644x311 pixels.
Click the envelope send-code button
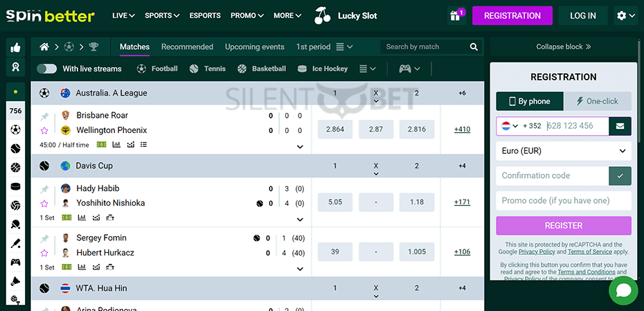pyautogui.click(x=620, y=126)
